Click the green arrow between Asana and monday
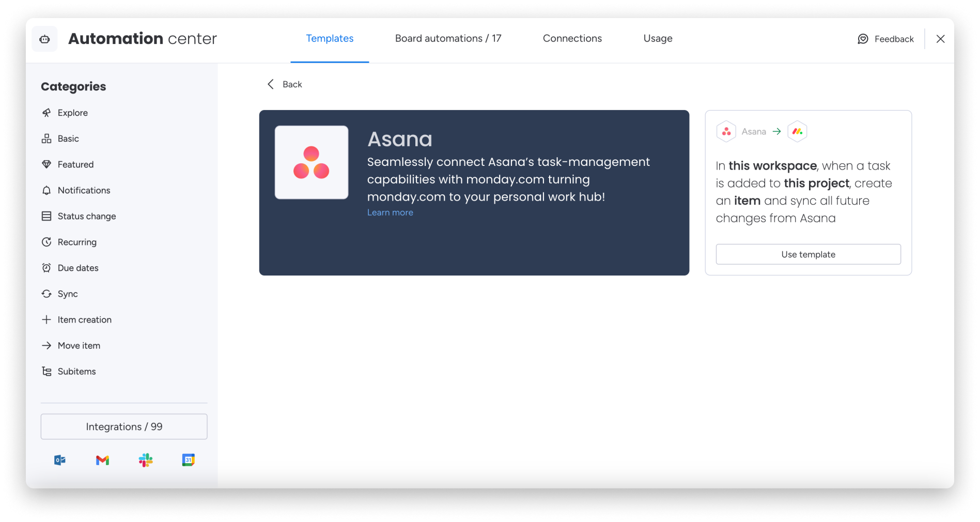980x522 pixels. tap(776, 131)
